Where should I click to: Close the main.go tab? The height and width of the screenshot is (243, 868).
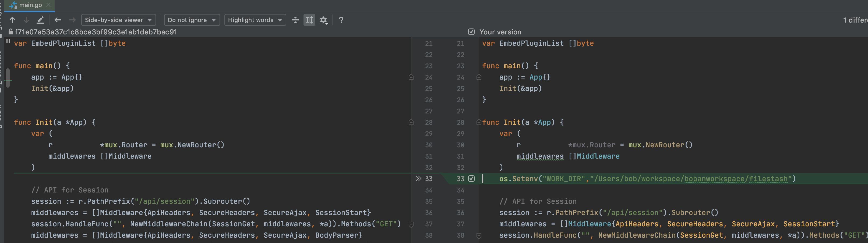point(48,5)
